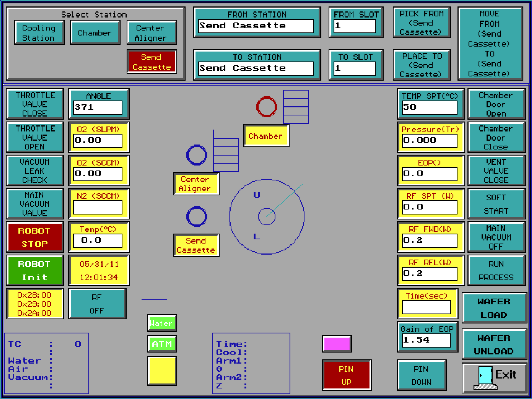Click the EOP() value field
This screenshot has height=399, width=532.
coord(429,174)
